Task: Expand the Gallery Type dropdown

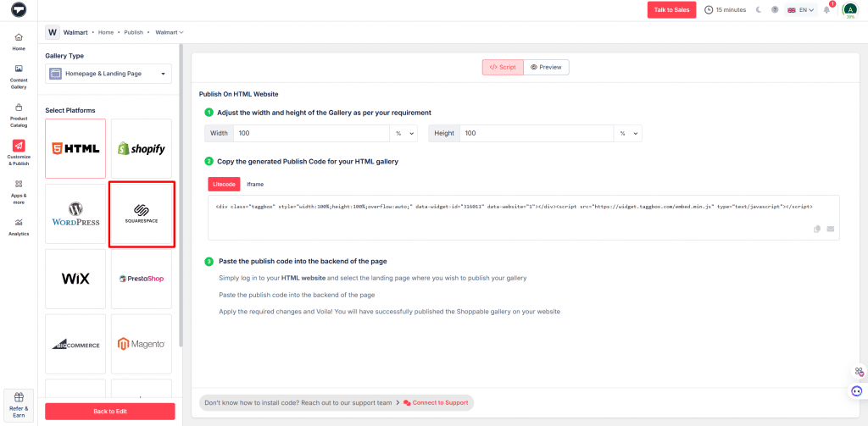Action: 108,74
